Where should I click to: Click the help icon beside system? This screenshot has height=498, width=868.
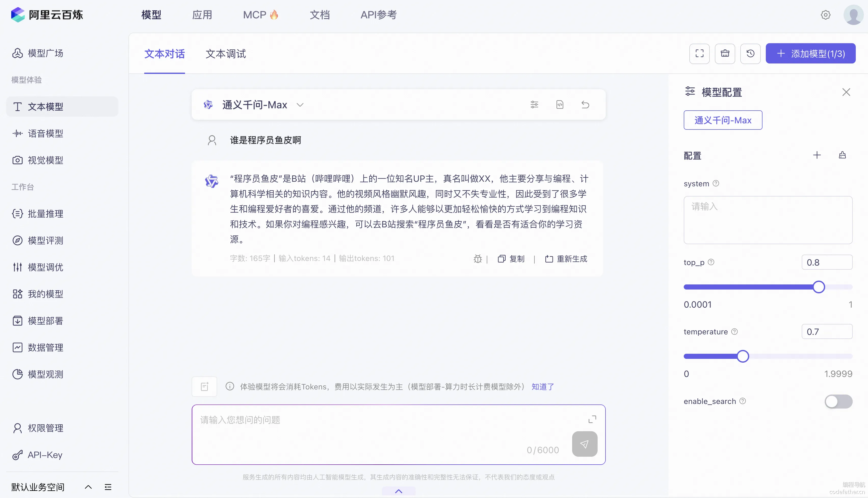(x=716, y=183)
